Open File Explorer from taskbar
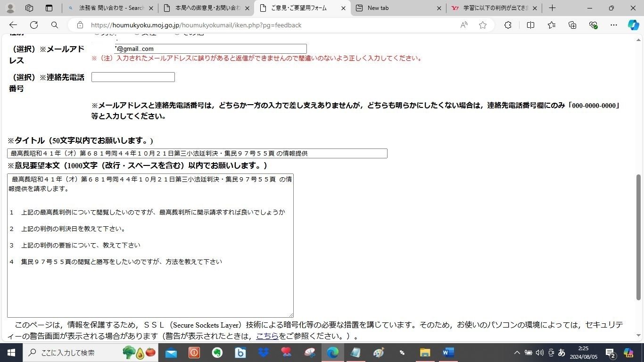 click(x=425, y=353)
